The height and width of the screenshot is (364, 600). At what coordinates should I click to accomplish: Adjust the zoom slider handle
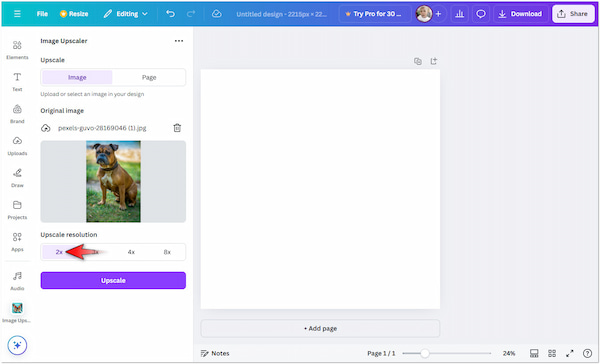click(x=424, y=353)
